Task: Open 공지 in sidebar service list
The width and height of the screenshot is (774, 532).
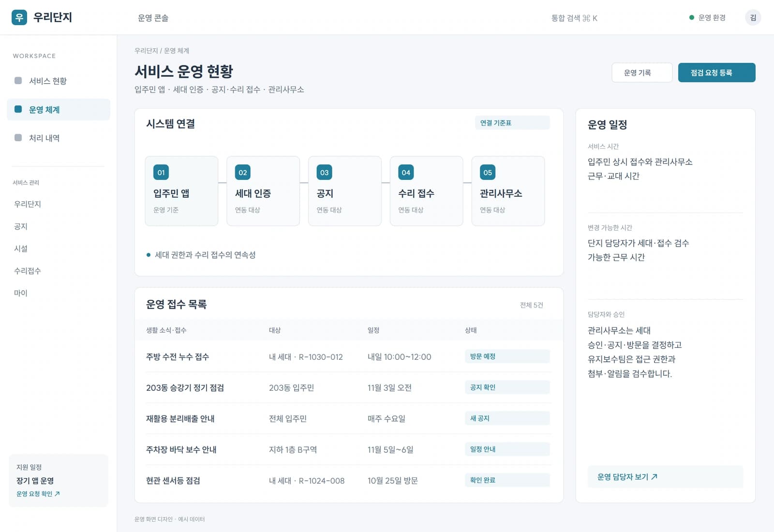Action: [21, 226]
